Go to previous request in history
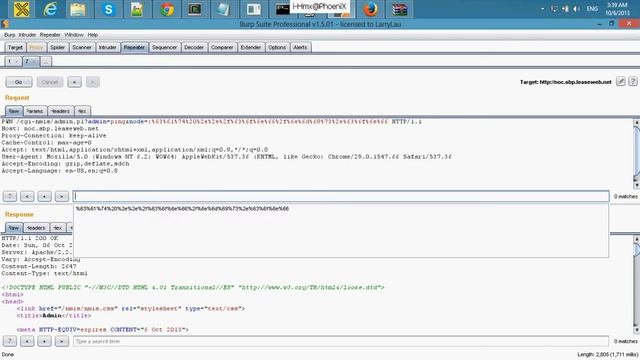The height and width of the screenshot is (360, 640). click(x=74, y=82)
